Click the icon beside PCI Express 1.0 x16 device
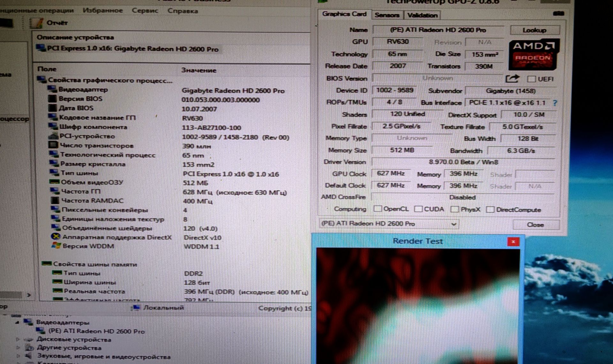This screenshot has height=364, width=613. [41, 48]
